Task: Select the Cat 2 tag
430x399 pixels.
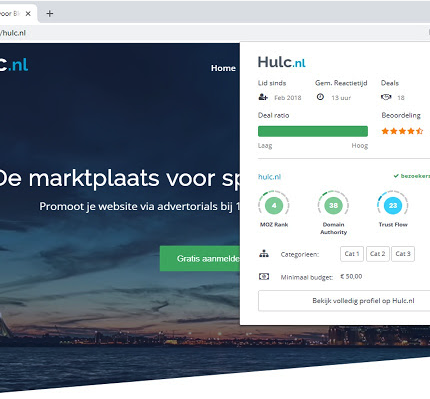Action: pyautogui.click(x=377, y=254)
